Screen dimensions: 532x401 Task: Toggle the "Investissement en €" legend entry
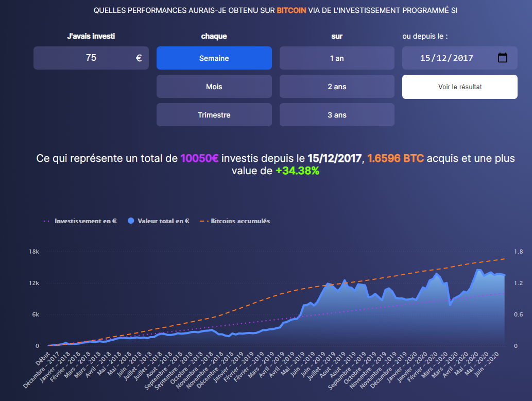pos(85,221)
